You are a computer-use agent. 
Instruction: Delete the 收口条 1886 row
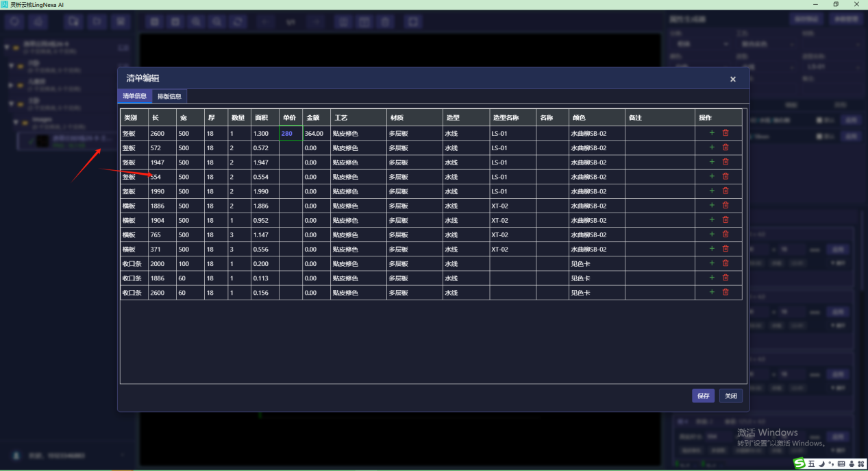tap(726, 278)
